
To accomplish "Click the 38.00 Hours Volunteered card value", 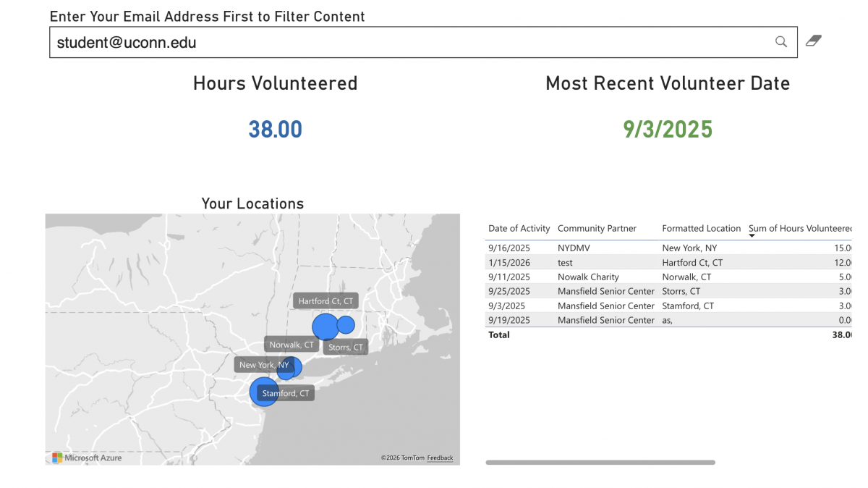I will tap(276, 130).
